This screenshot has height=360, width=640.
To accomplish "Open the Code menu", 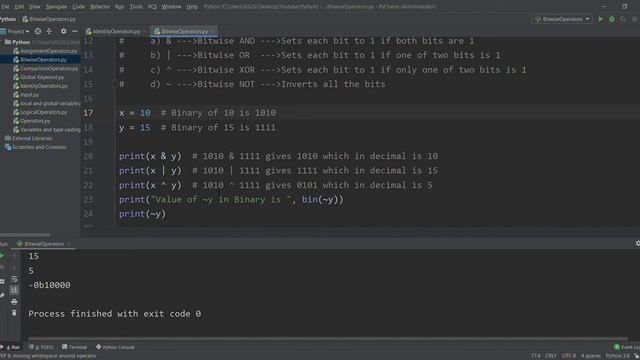I will click(78, 7).
